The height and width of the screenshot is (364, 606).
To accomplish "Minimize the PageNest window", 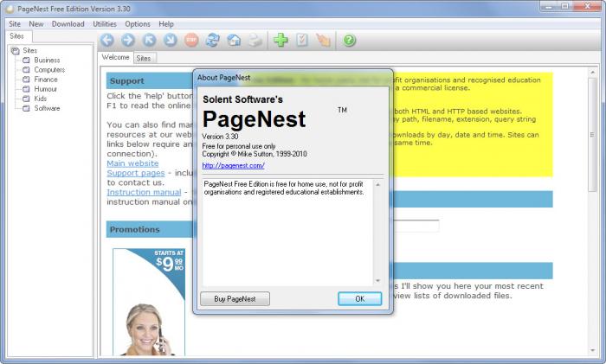I will [548, 6].
